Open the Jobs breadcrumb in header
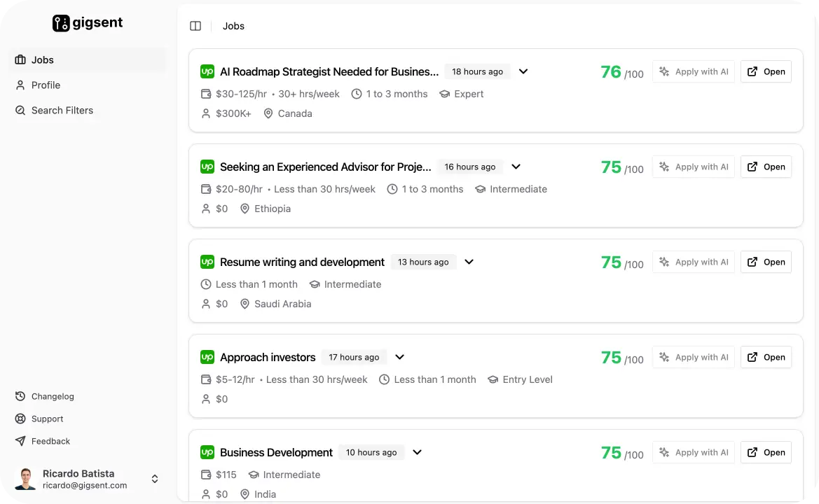Image resolution: width=819 pixels, height=504 pixels. pos(233,26)
